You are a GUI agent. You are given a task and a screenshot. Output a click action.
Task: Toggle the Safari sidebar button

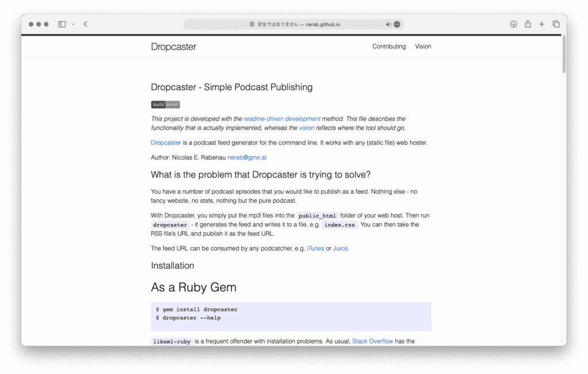click(x=62, y=24)
